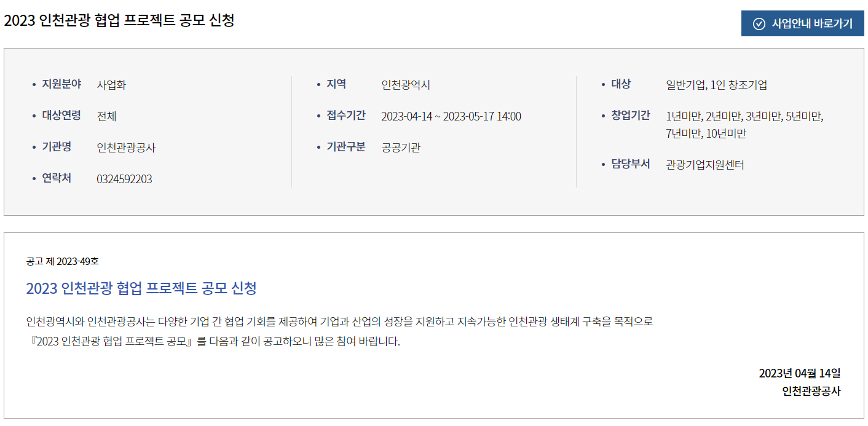Image resolution: width=868 pixels, height=426 pixels.
Task: Click the blue heading 2023 인천관광 협업 프로젝트 공모 신청
Action: 141,288
